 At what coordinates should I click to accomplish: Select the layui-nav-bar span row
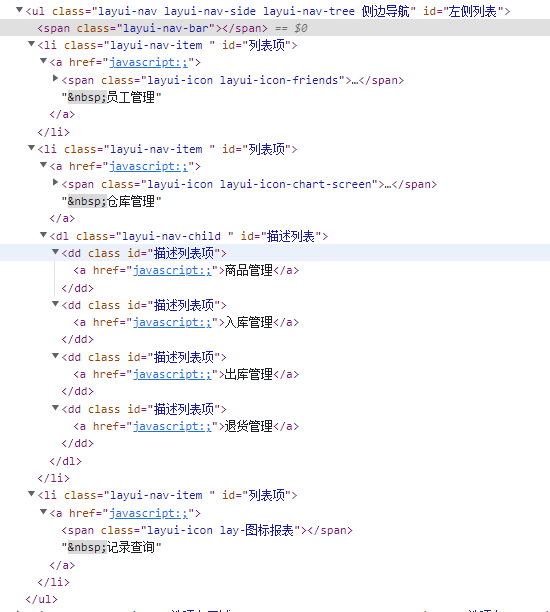coord(275,28)
